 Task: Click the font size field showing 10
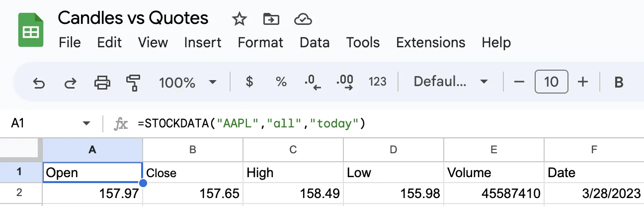tap(552, 82)
